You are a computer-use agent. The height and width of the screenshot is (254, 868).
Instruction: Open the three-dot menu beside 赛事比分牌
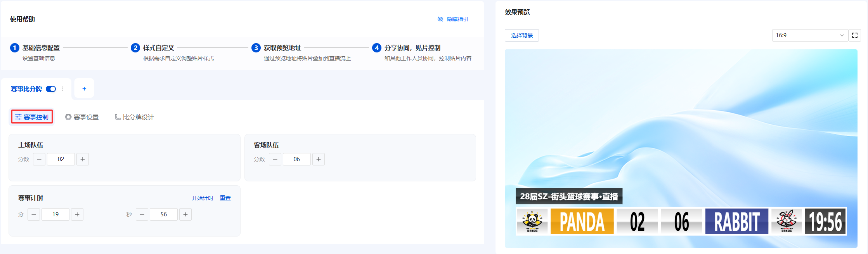click(62, 89)
